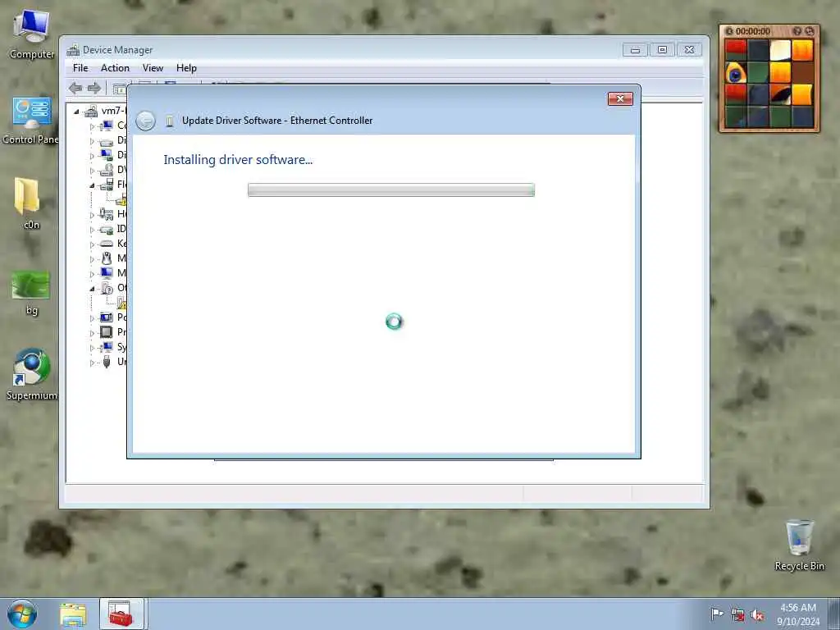This screenshot has width=840, height=630.
Task: Open the Computer desktop icon
Action: 32,34
